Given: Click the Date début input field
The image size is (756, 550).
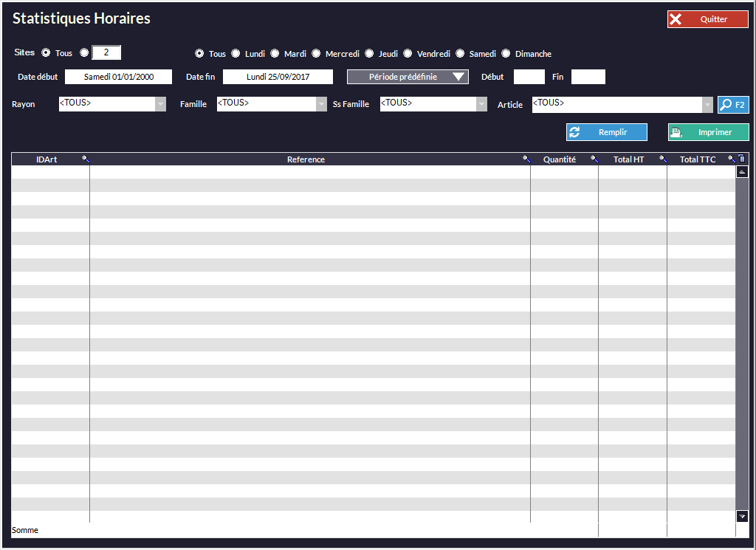Looking at the screenshot, I should [118, 77].
